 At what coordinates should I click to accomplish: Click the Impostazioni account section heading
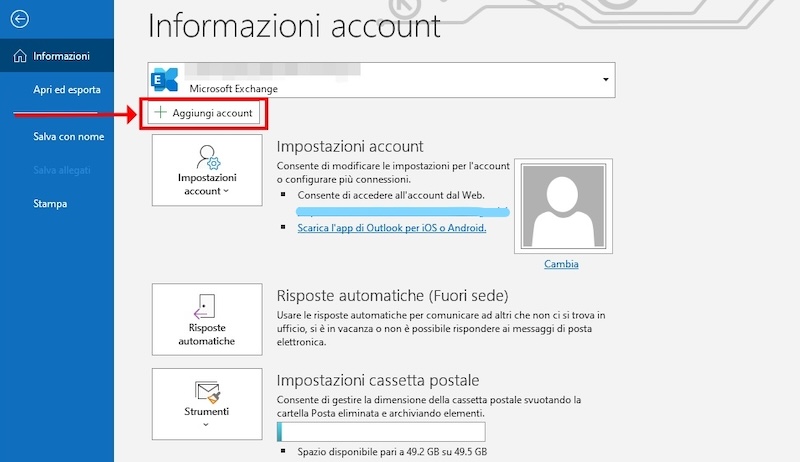pyautogui.click(x=350, y=147)
